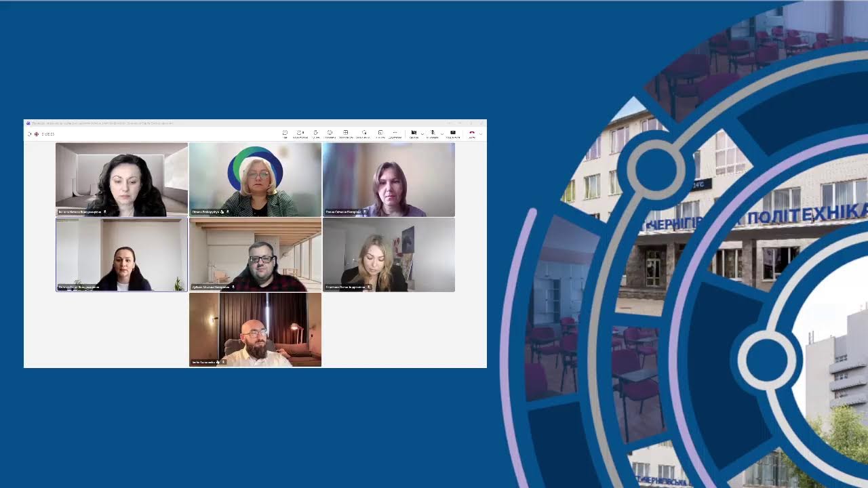The width and height of the screenshot is (868, 488).
Task: Expand microphone options arrow beside mic button
Action: [441, 134]
